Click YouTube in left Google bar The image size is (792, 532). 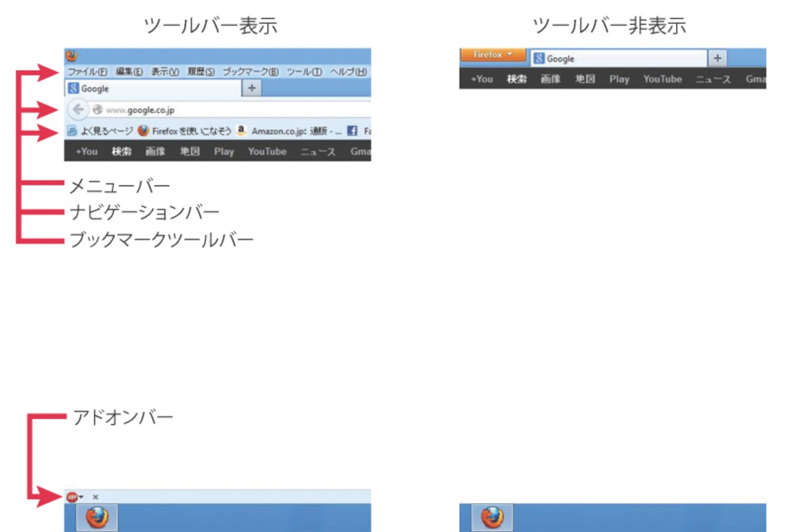click(x=267, y=151)
